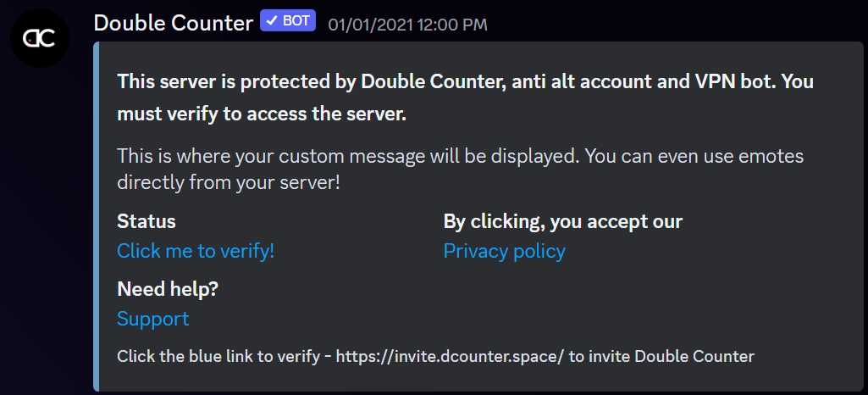
Task: Select the "Status" field heading
Action: 147,222
